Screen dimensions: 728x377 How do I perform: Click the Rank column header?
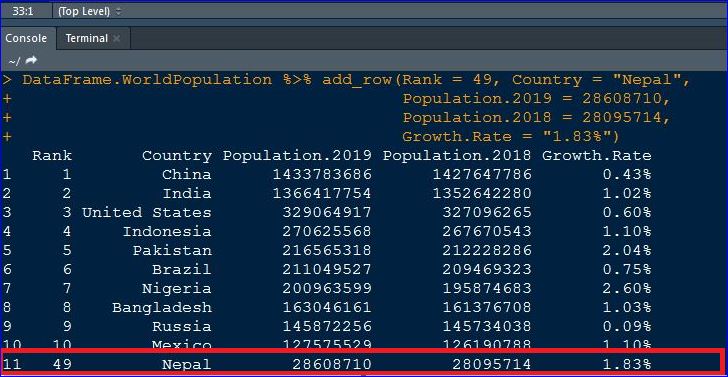(x=52, y=156)
